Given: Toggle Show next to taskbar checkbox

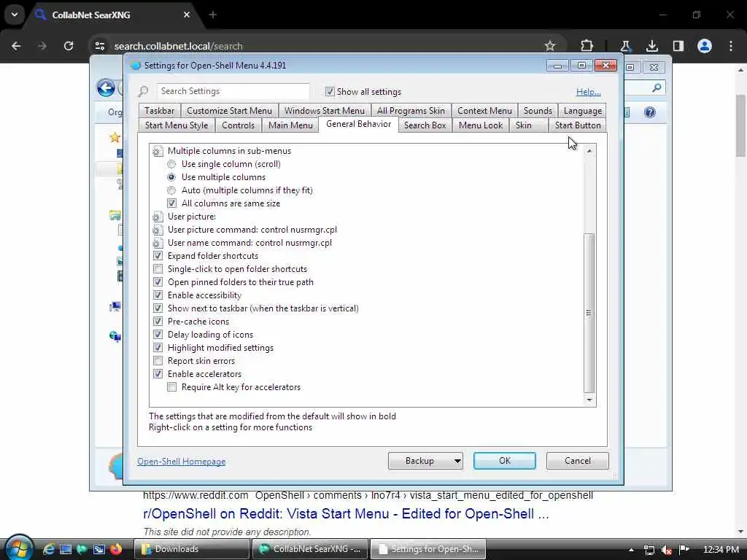Looking at the screenshot, I should 158,308.
